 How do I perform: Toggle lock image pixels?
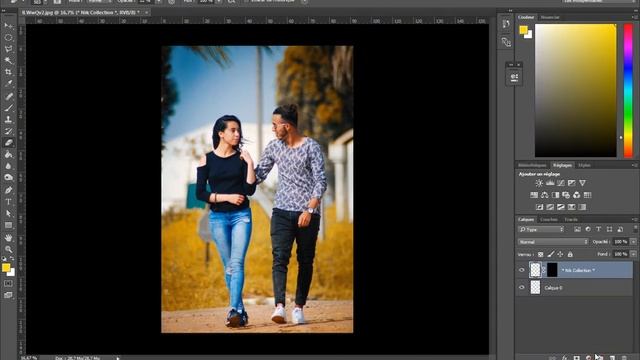tap(551, 254)
